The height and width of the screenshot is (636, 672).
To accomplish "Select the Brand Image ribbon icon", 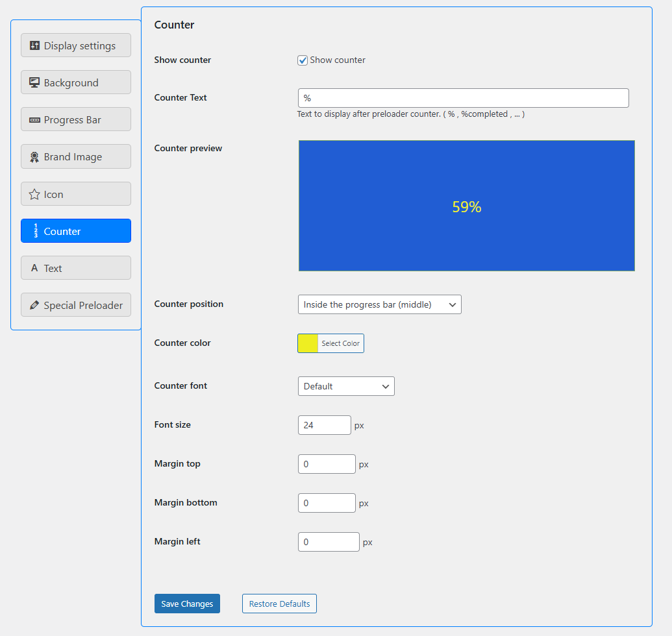I will pyautogui.click(x=34, y=156).
